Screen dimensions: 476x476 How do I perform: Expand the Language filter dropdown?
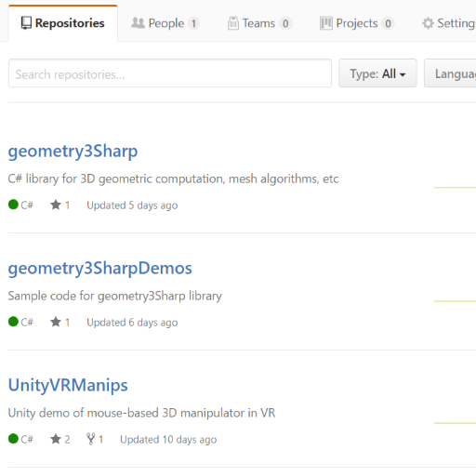pyautogui.click(x=450, y=73)
